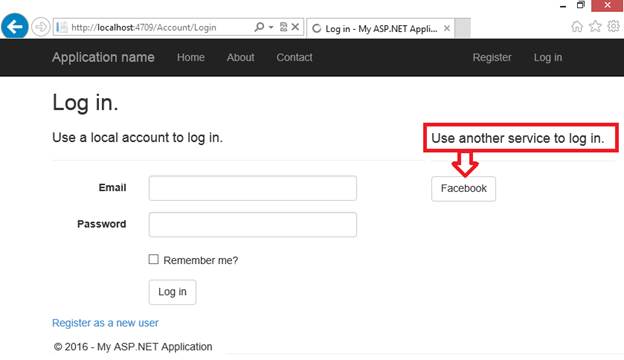This screenshot has height=360, width=624.
Task: Open the About navigation item
Action: 240,57
